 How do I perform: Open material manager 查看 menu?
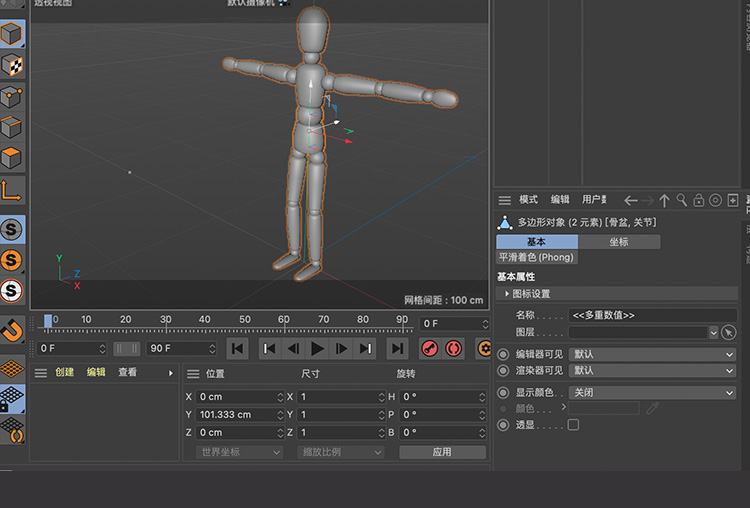[128, 372]
